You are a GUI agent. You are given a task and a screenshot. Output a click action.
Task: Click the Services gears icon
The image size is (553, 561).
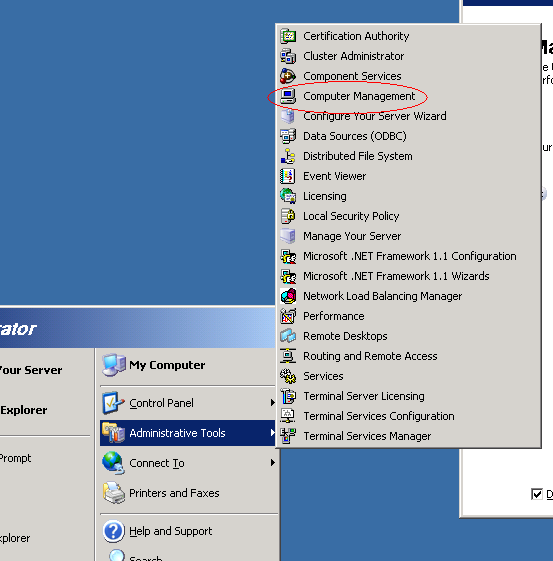[x=288, y=376]
